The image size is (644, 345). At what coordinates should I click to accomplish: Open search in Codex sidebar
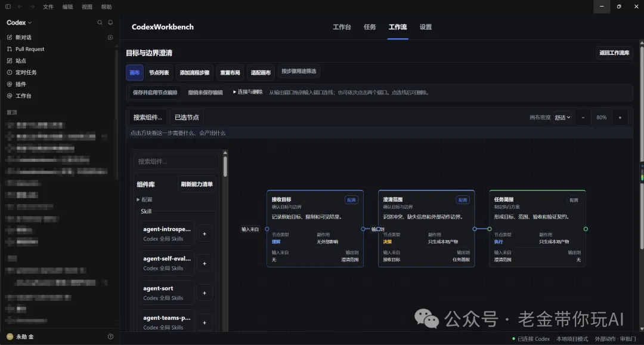(x=100, y=23)
